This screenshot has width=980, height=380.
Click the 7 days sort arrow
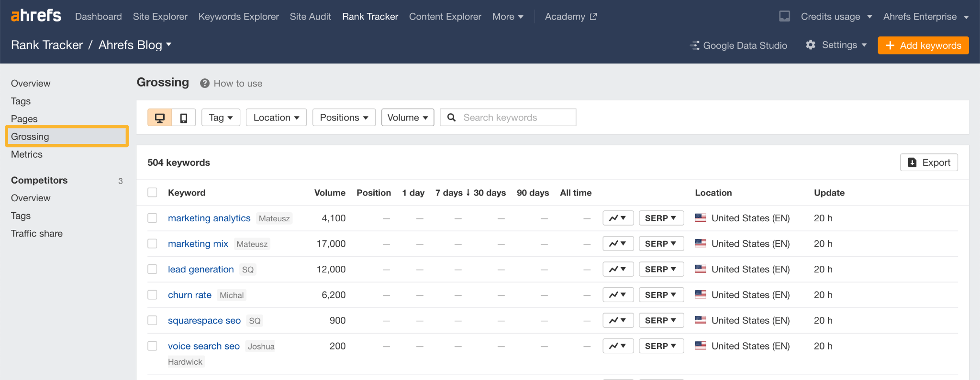468,193
